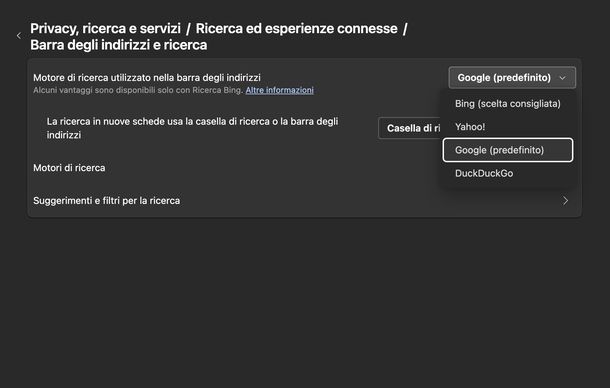Navigate to Privacy, ricerca e servizi breadcrumb

pyautogui.click(x=105, y=28)
